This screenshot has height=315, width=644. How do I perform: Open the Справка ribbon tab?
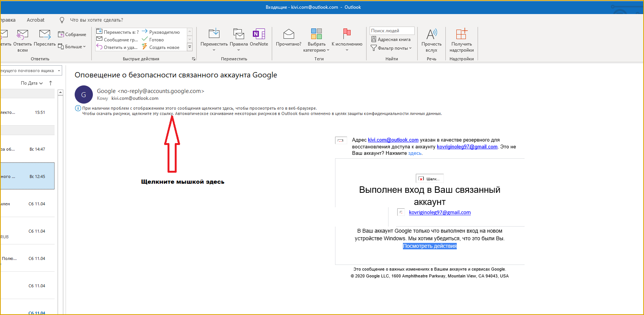[8, 20]
